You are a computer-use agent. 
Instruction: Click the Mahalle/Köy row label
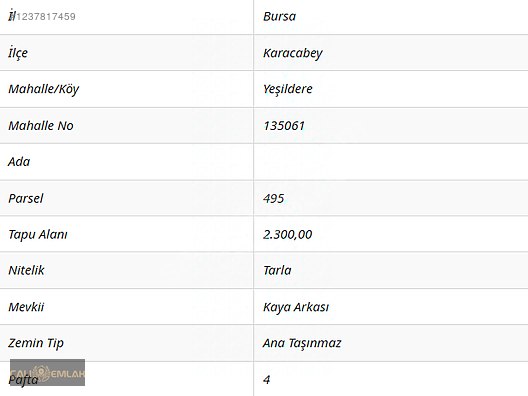click(x=43, y=89)
